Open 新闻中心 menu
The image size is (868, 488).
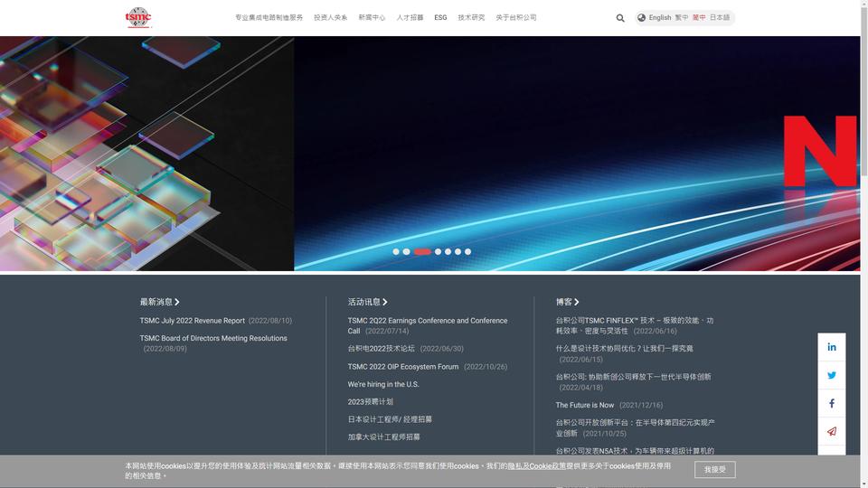point(372,18)
